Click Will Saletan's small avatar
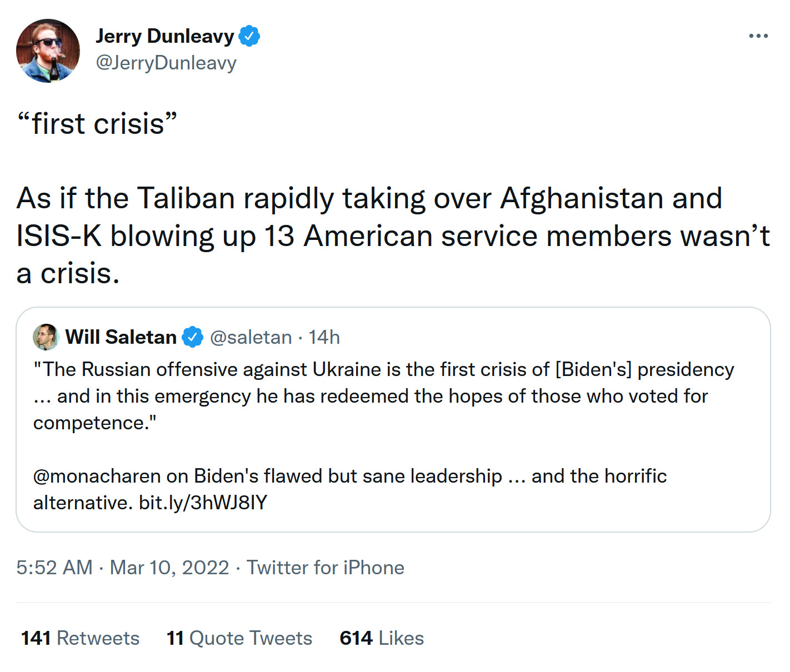 46,337
